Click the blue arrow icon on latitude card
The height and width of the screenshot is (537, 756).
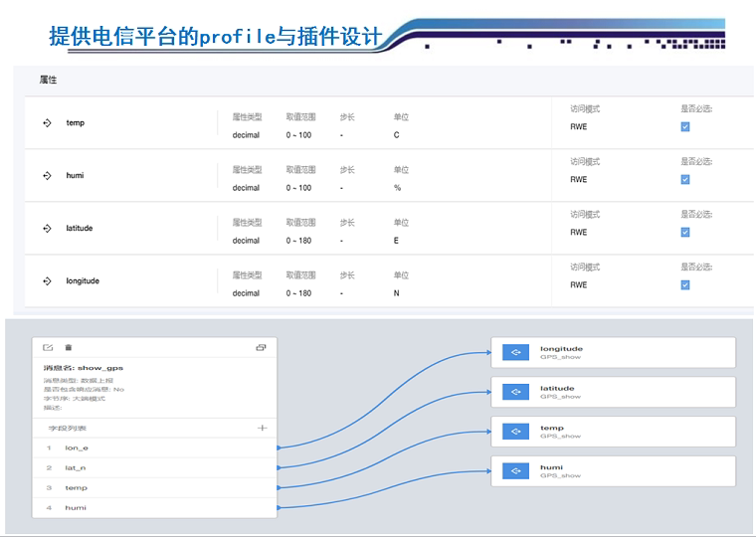515,392
